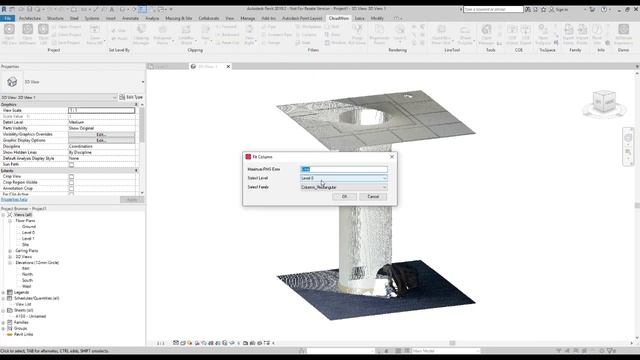
Task: Click the View Scale value field
Action: [101, 111]
